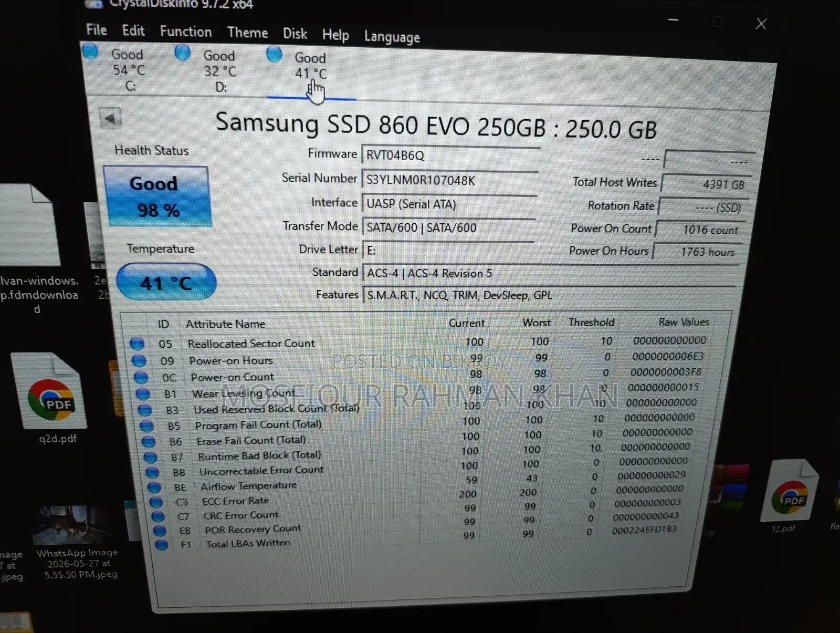This screenshot has width=840, height=633.
Task: Open the Theme menu
Action: pyautogui.click(x=247, y=33)
